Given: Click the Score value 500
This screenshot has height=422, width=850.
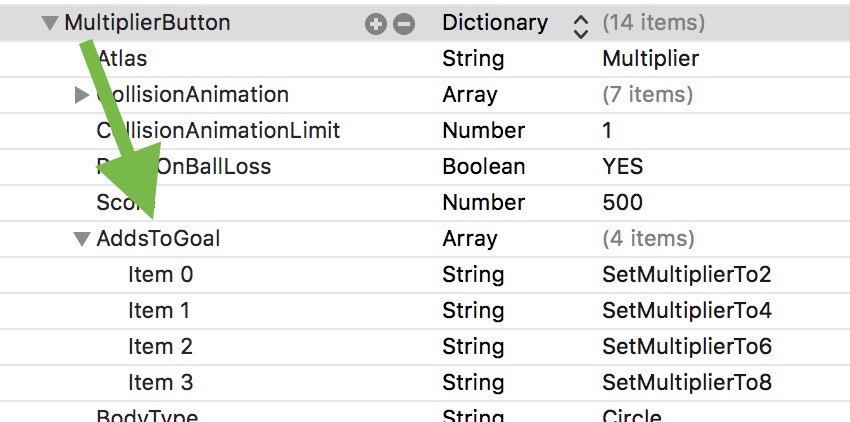Looking at the screenshot, I should (x=622, y=203).
